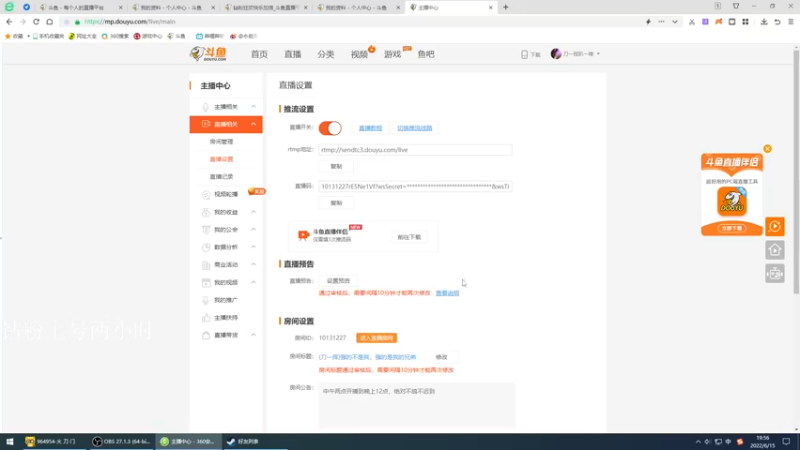Screen dimensions: 800x450
Task: Copy the rtmp address with its 复制 button
Action: (336, 166)
